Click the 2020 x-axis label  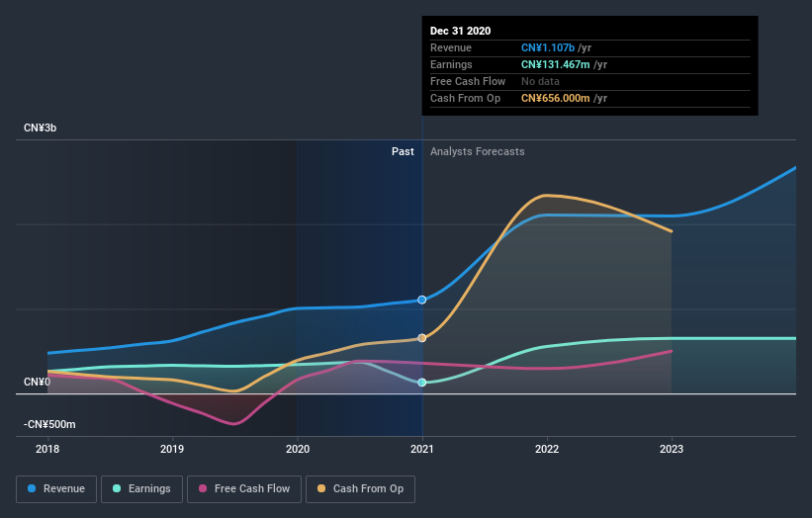pos(298,449)
